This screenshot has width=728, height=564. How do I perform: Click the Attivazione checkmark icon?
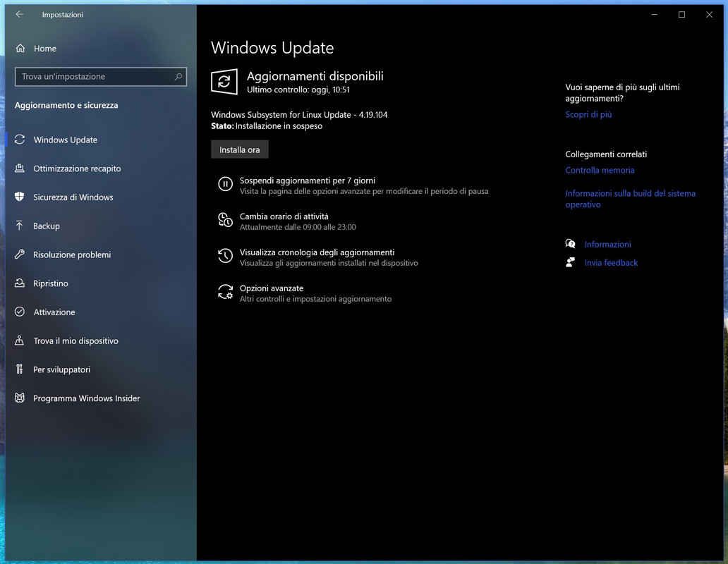click(20, 312)
